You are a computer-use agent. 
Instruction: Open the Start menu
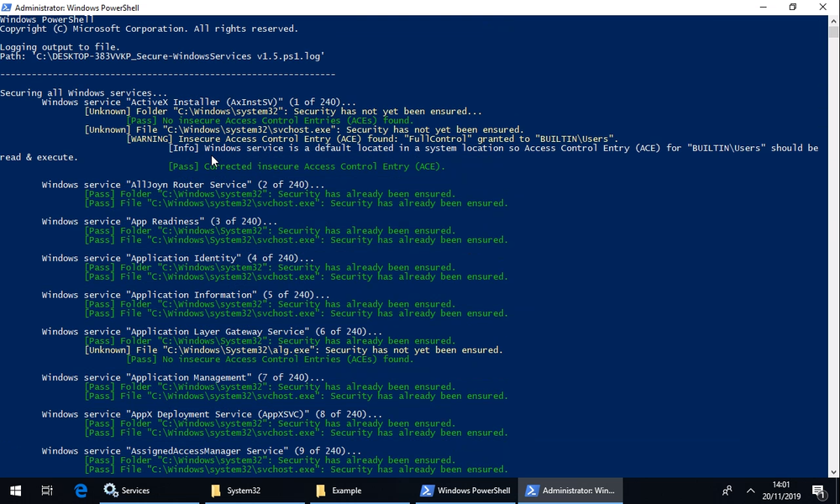(x=15, y=491)
